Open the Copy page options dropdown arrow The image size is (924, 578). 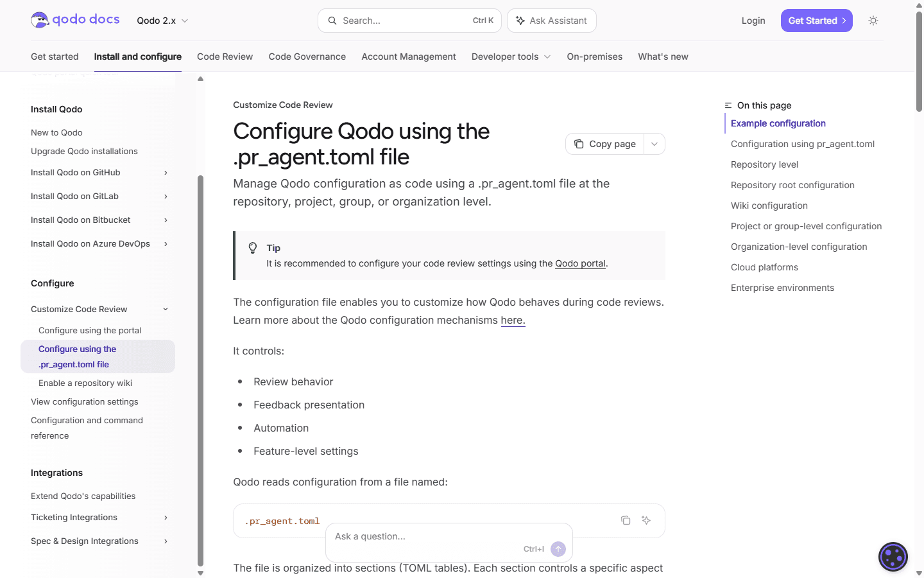(654, 144)
